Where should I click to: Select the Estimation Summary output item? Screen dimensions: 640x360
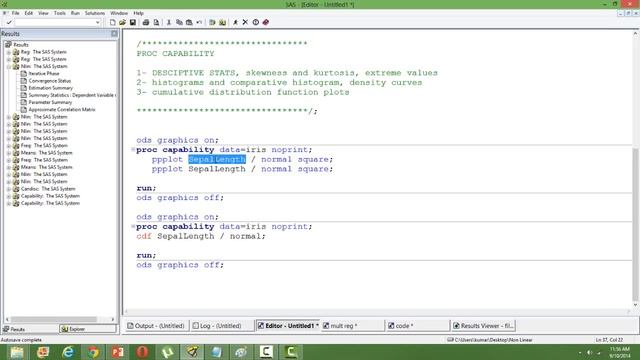[51, 88]
